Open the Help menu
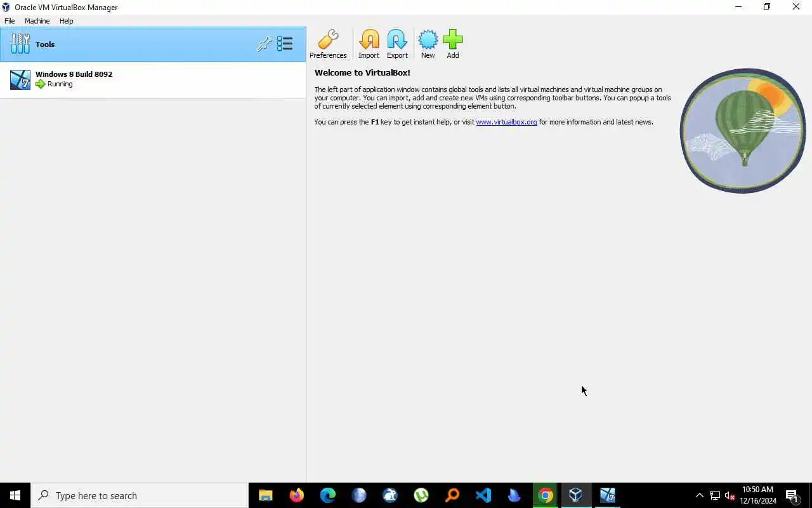 (67, 21)
